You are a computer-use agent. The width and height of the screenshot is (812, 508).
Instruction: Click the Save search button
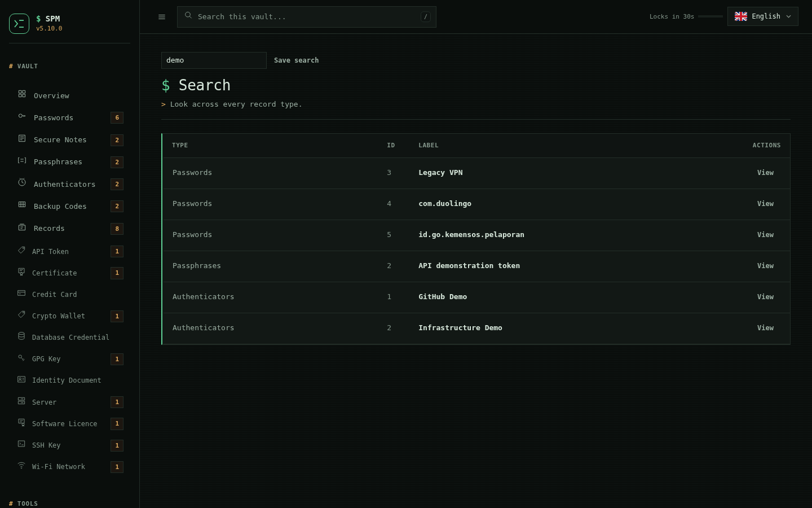296,60
